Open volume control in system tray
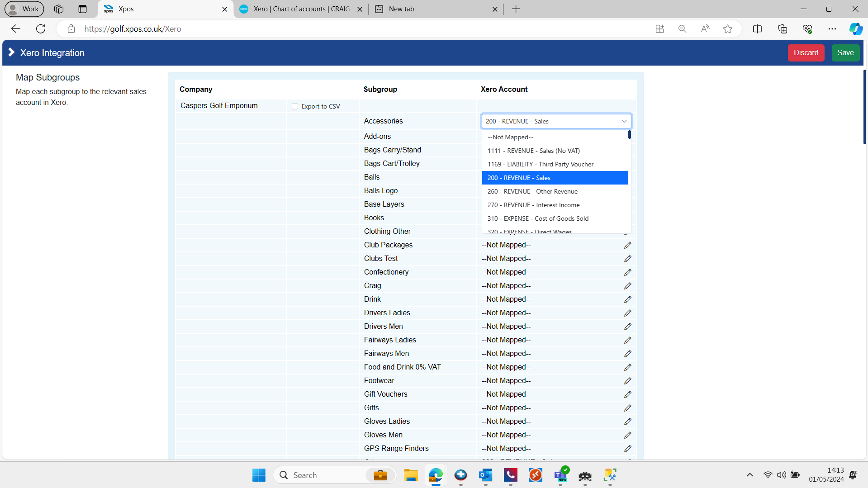868x488 pixels. point(781,475)
